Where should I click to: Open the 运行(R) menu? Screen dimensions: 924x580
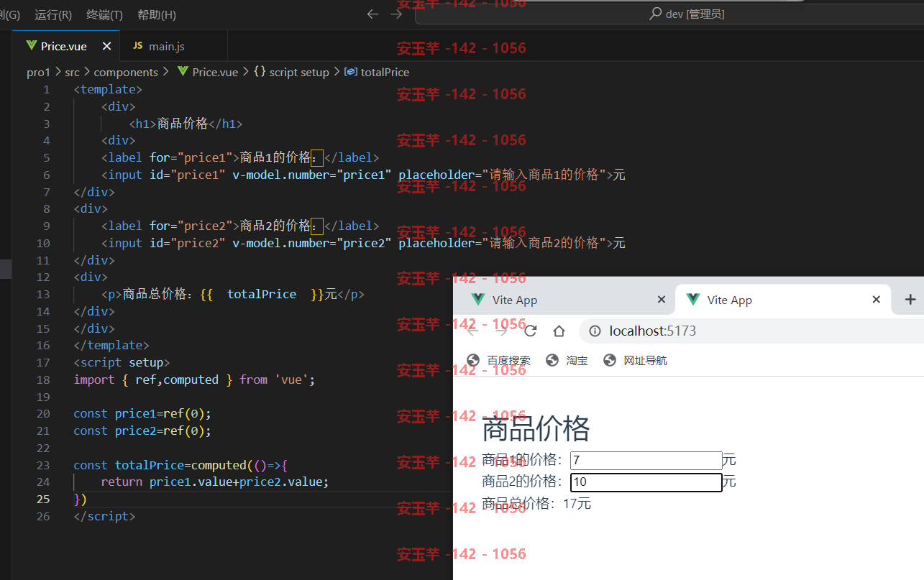(53, 14)
